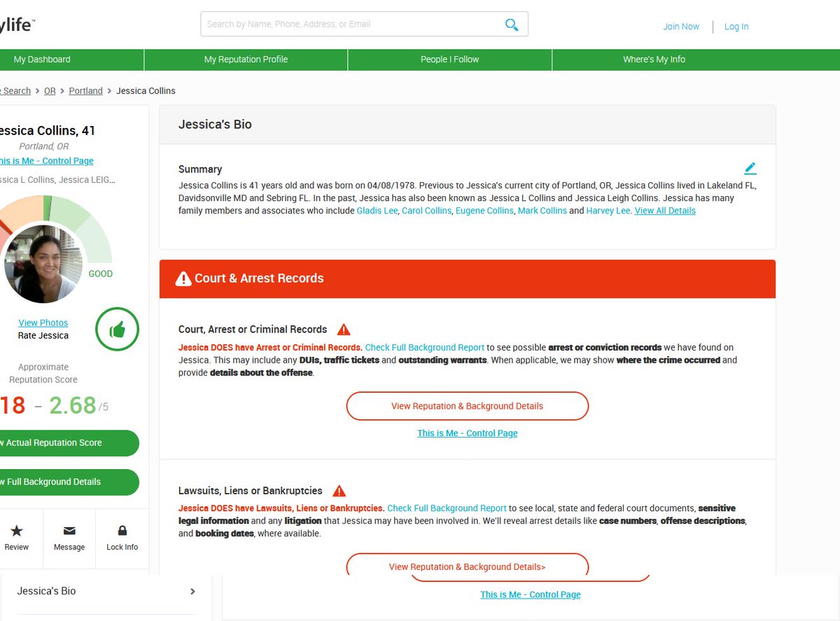Open My Dashboard tab
Screen dimensions: 840x621
point(42,60)
